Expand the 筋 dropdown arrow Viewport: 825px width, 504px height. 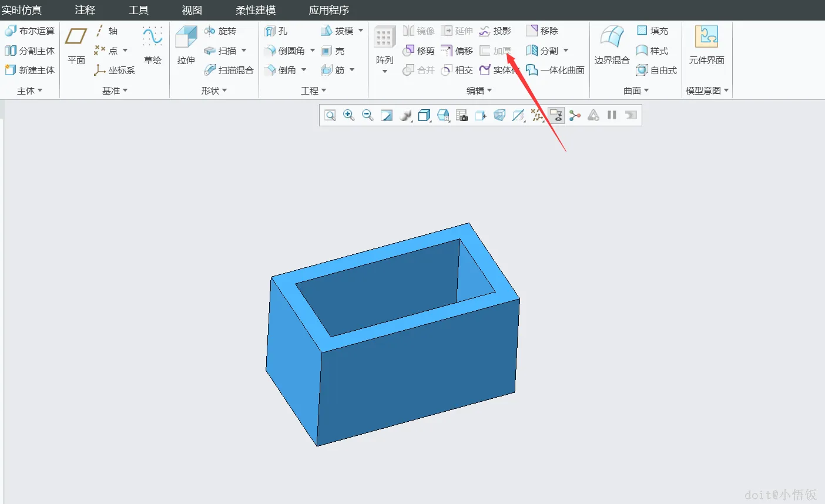point(352,70)
